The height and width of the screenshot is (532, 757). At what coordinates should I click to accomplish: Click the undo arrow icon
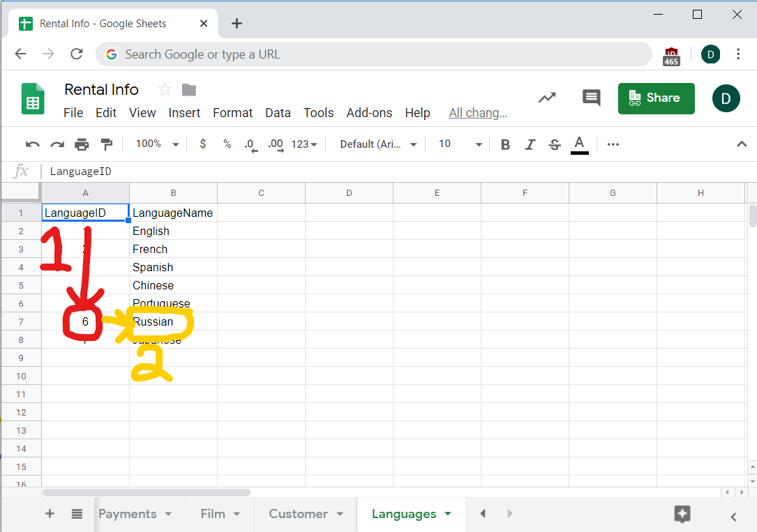click(32, 144)
